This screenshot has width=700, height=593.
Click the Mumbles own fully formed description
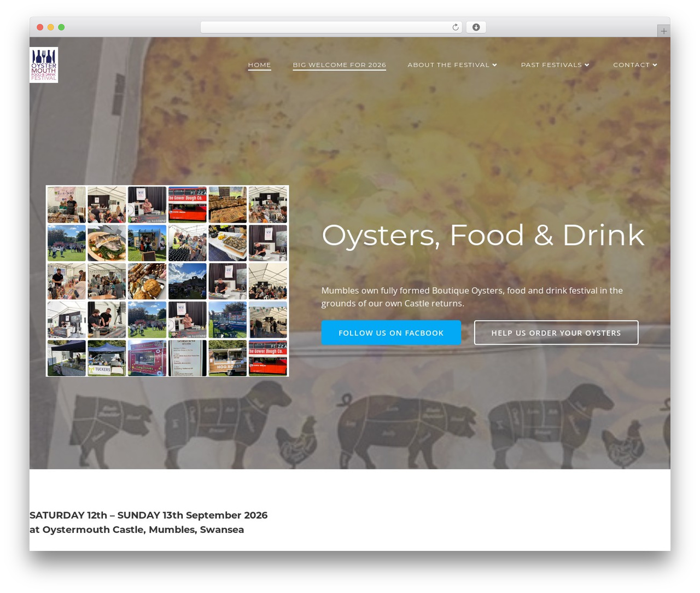tap(472, 296)
